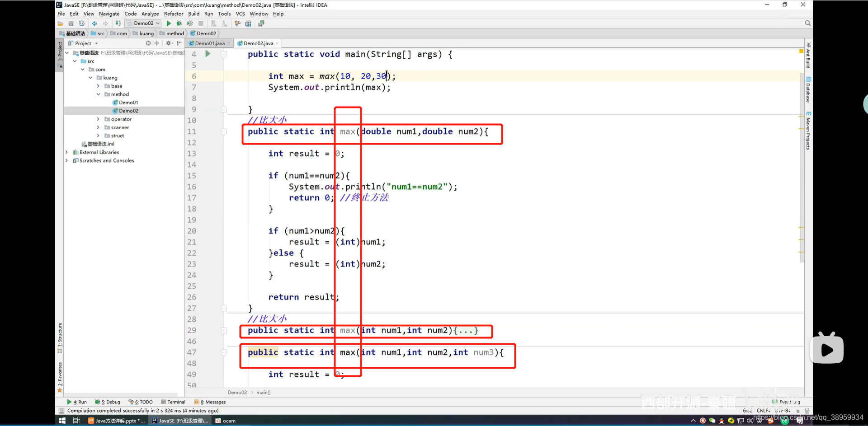Viewport: 868px width, 426px height.
Task: Navigate back with the blue left arrow
Action: 94,23
